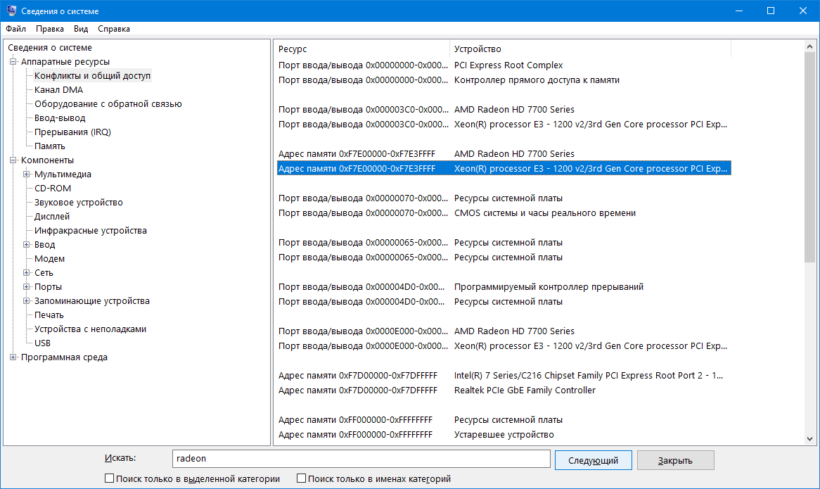Click the right pane vertical scrollbar down arrow
Image resolution: width=820 pixels, height=489 pixels.
(x=809, y=437)
